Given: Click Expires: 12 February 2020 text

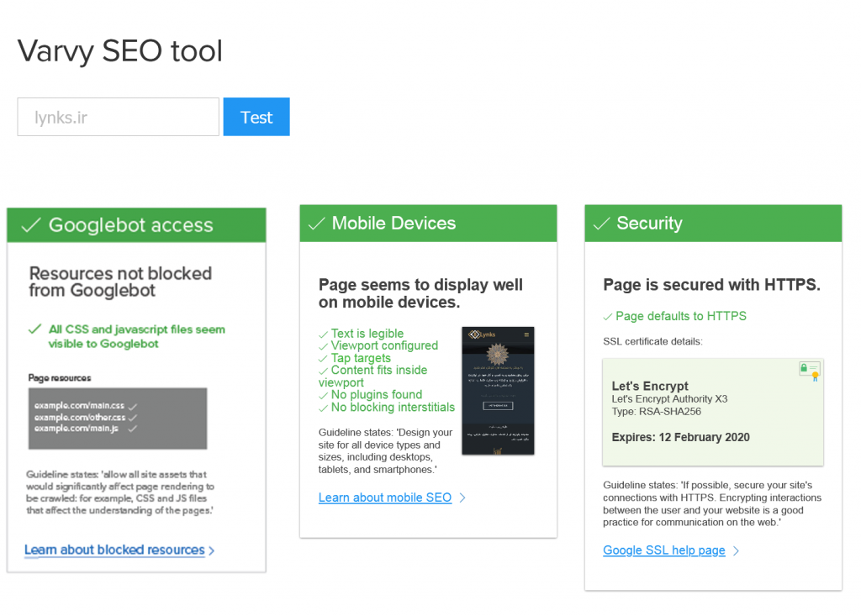Looking at the screenshot, I should (681, 437).
